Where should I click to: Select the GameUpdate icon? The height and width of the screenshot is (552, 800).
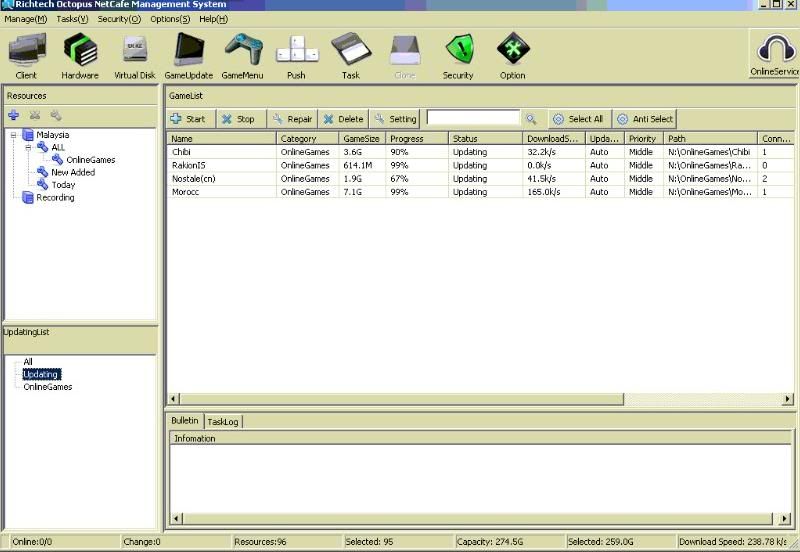point(188,50)
